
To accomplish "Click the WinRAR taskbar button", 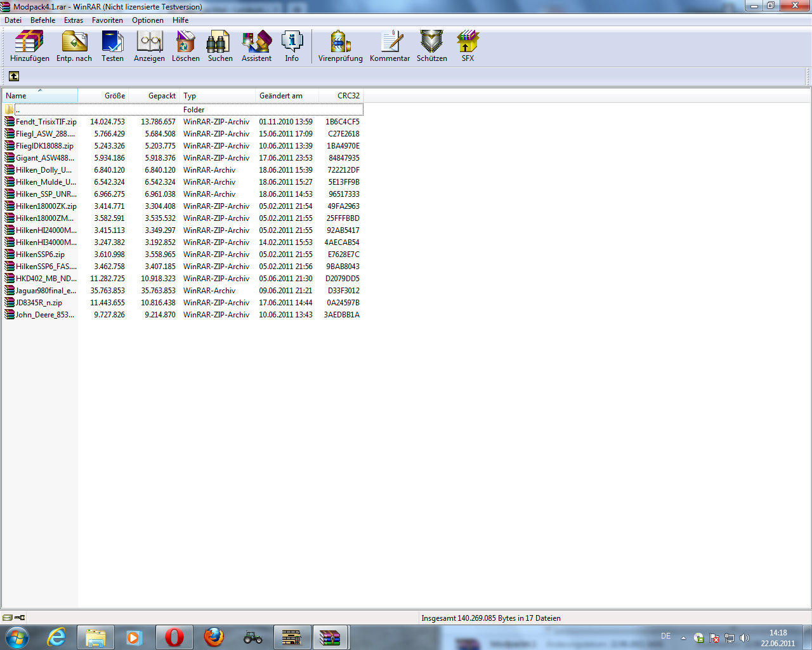I will click(330, 637).
